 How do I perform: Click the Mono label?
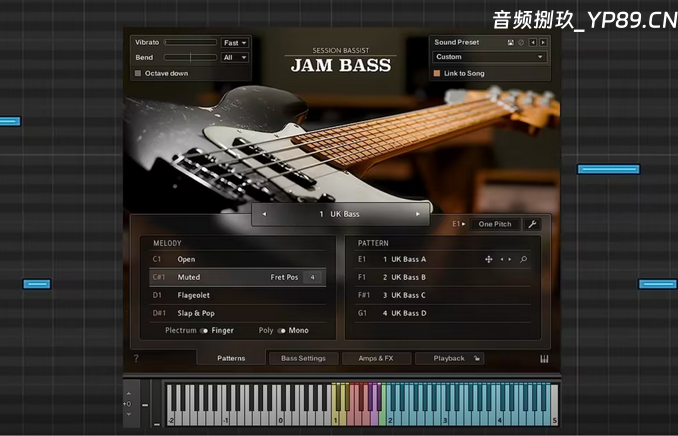coord(298,330)
